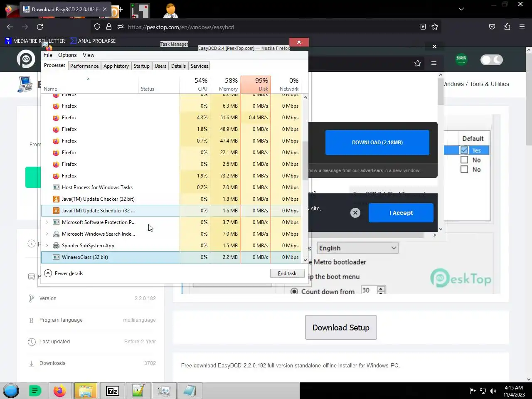Switch to the Startup tab
Image resolution: width=532 pixels, height=399 pixels.
141,66
